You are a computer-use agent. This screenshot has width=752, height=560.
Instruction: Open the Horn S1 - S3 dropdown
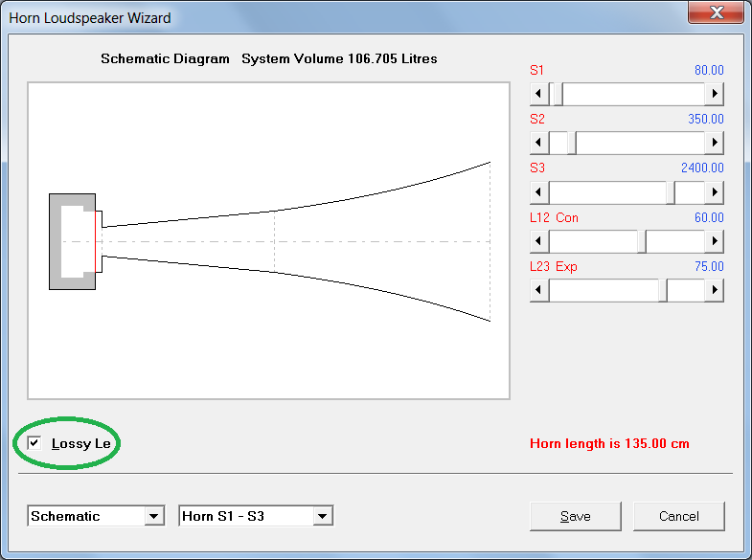pyautogui.click(x=322, y=516)
